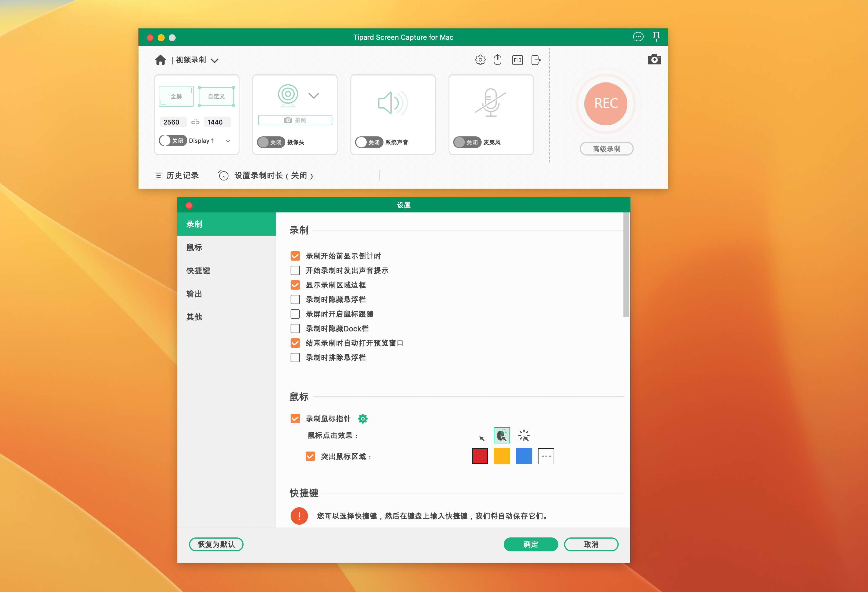The image size is (868, 592).
Task: Click the 恢复为默认 button
Action: [x=216, y=544]
